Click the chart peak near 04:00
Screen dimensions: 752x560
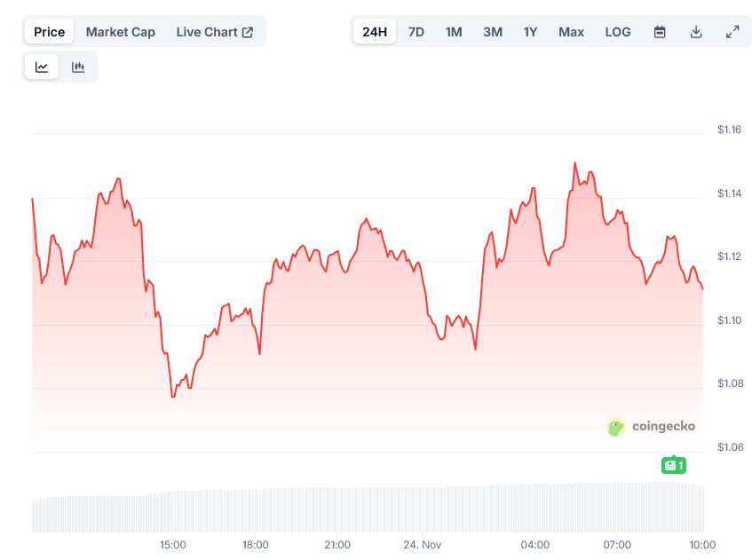[575, 164]
